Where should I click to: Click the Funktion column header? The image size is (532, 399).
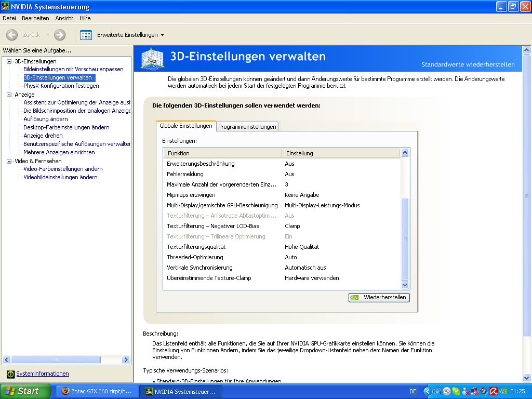tap(222, 153)
